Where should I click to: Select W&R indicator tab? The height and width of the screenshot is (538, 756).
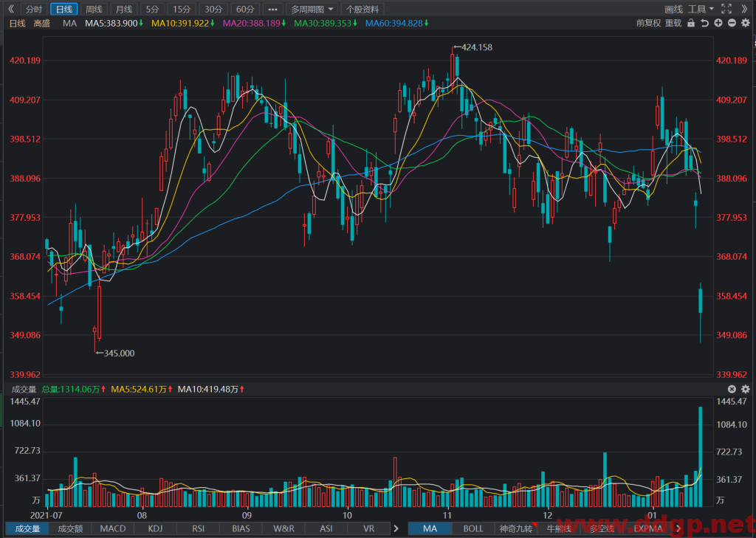pyautogui.click(x=283, y=528)
